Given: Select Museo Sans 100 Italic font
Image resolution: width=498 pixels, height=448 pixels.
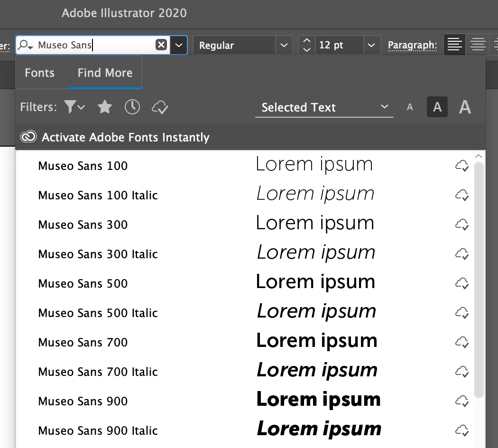Looking at the screenshot, I should click(98, 195).
